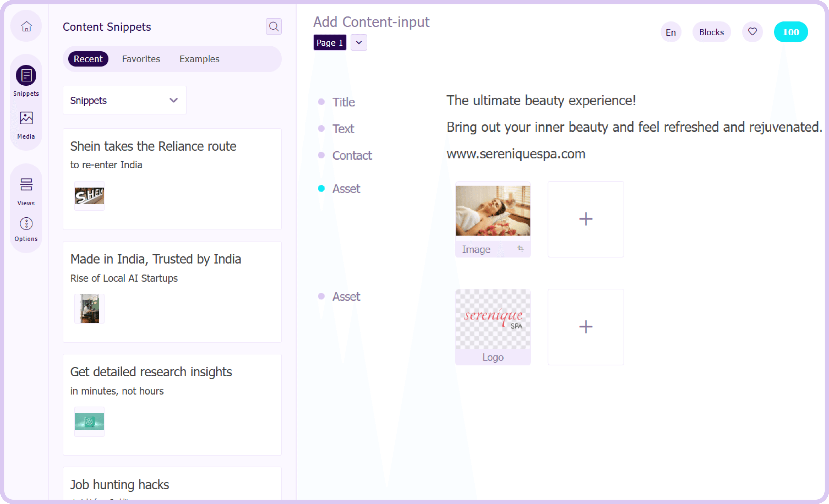829x504 pixels.
Task: Select the Text field bullet
Action: click(321, 128)
